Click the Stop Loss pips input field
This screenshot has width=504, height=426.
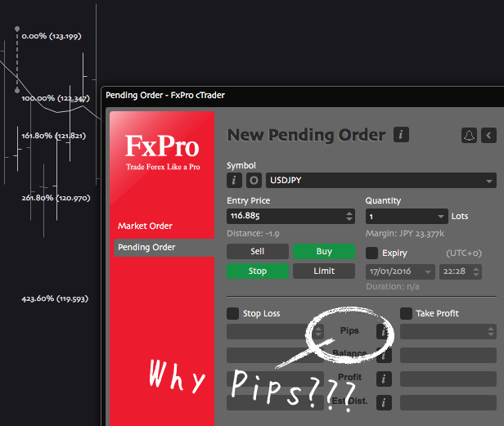point(275,331)
